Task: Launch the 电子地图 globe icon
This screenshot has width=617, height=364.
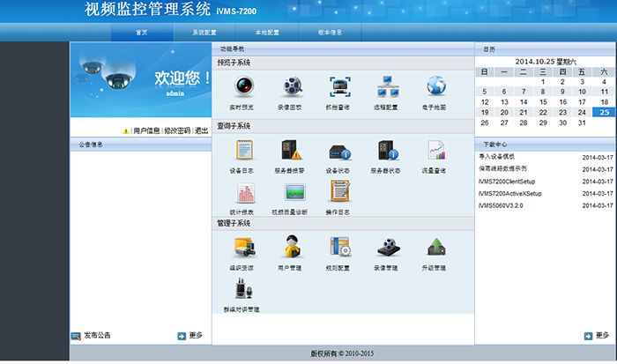Action: (x=436, y=86)
